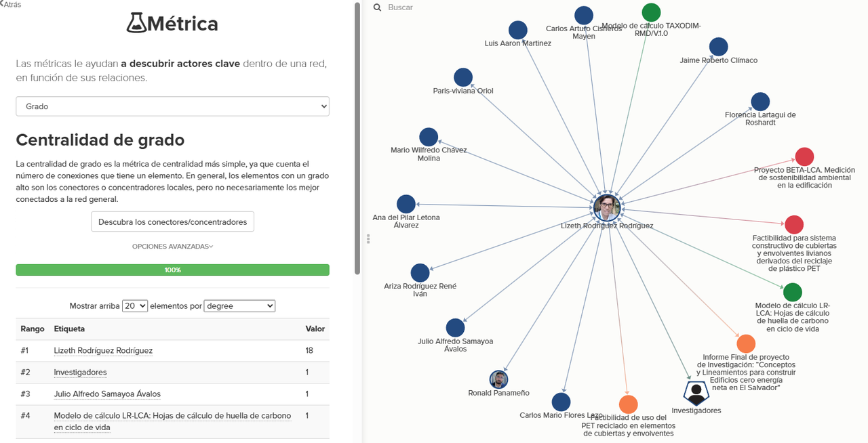This screenshot has height=443, width=868.
Task: Click the search magnifier icon
Action: (378, 7)
